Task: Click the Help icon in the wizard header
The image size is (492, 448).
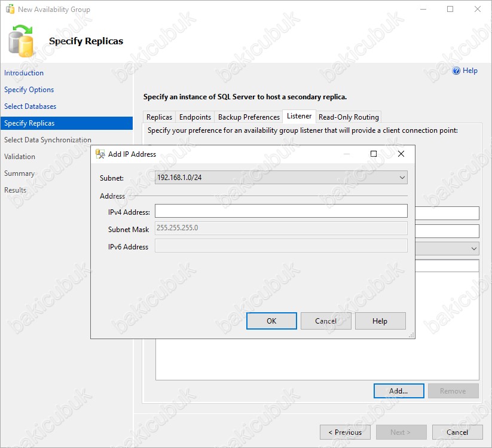Action: 456,71
